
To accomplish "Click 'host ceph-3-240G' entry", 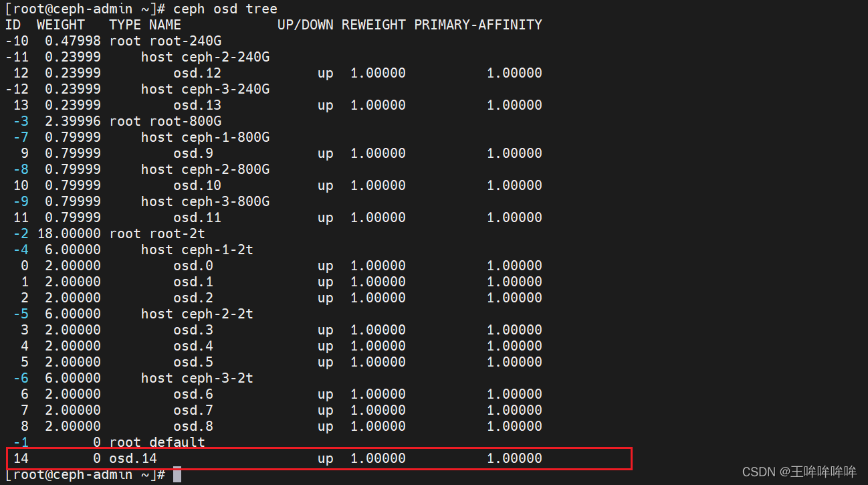I will (205, 89).
